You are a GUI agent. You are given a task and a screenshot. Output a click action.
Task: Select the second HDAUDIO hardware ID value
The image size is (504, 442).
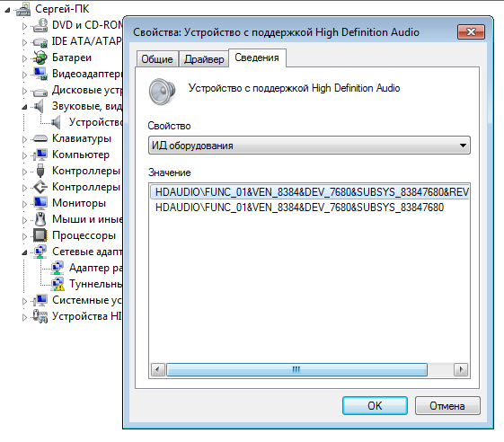299,208
